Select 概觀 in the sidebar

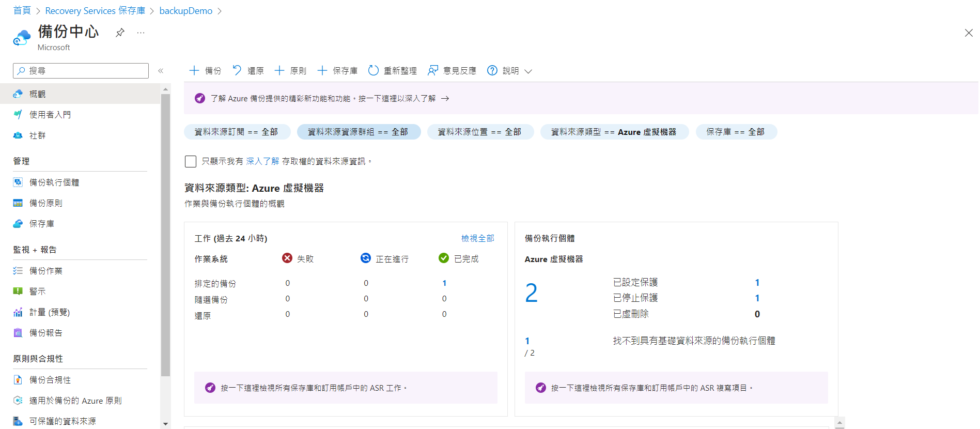tap(80, 94)
